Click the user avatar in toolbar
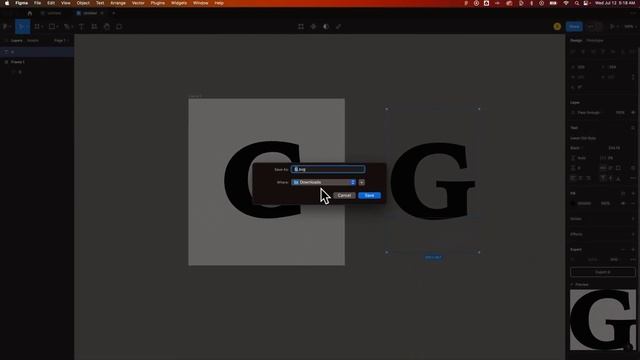Viewport: 640px width, 360px height. point(557,27)
